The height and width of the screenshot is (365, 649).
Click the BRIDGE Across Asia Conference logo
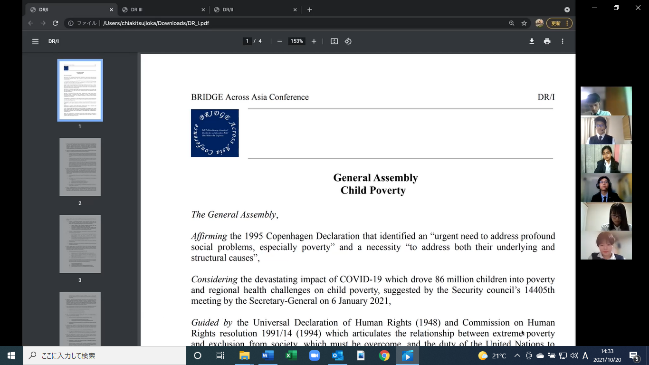(x=215, y=133)
